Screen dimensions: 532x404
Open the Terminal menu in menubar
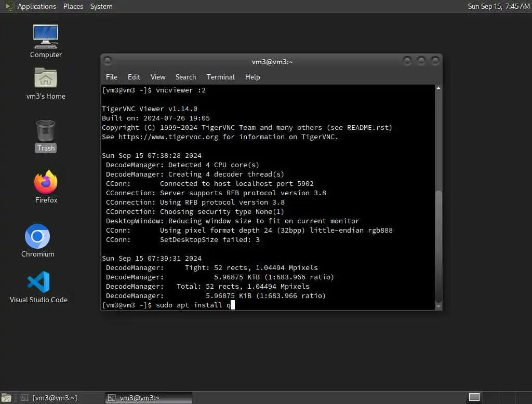click(220, 77)
